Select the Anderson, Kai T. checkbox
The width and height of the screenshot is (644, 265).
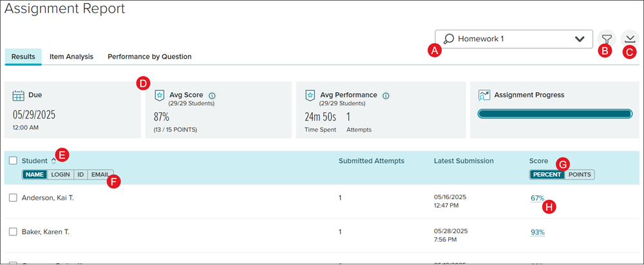13,198
